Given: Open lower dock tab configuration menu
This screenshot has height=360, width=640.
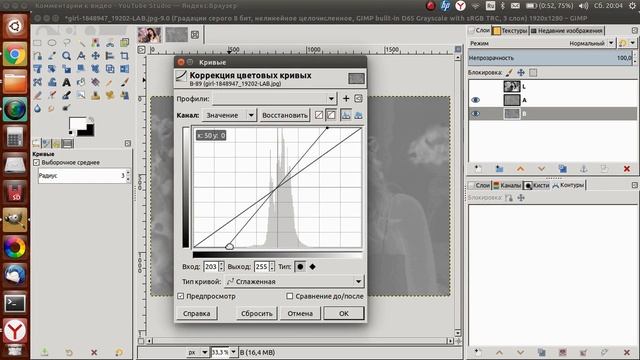Looking at the screenshot, I should pyautogui.click(x=635, y=185).
